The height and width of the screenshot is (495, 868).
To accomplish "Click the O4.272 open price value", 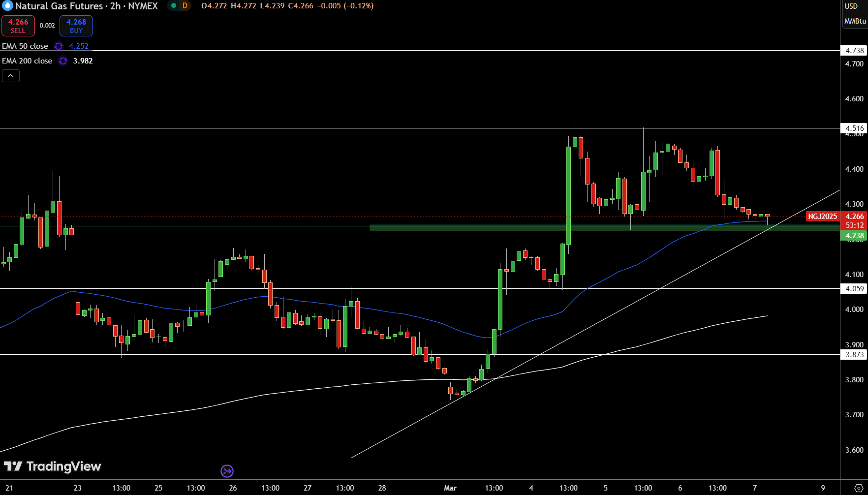I will [x=214, y=6].
